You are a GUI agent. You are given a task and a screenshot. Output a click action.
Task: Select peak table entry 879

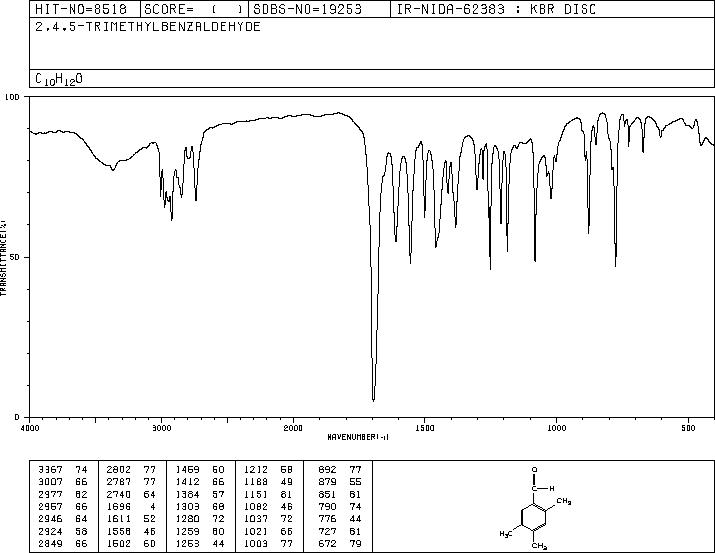tap(327, 482)
